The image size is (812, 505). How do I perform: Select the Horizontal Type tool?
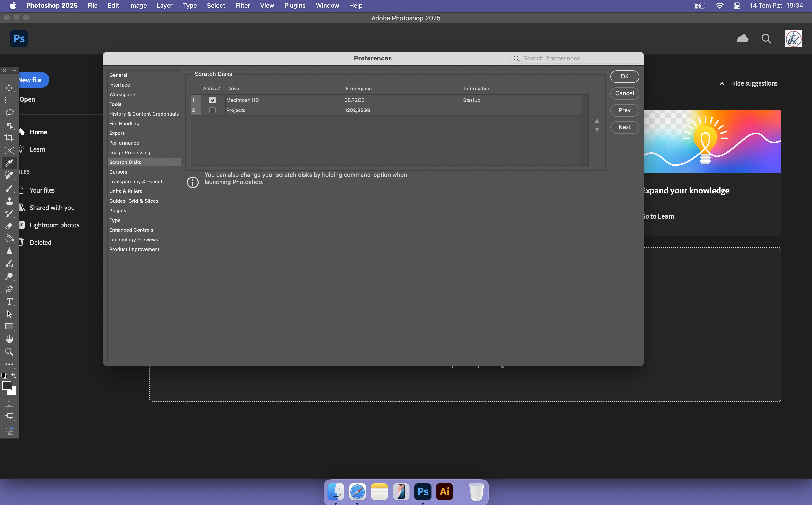point(9,302)
